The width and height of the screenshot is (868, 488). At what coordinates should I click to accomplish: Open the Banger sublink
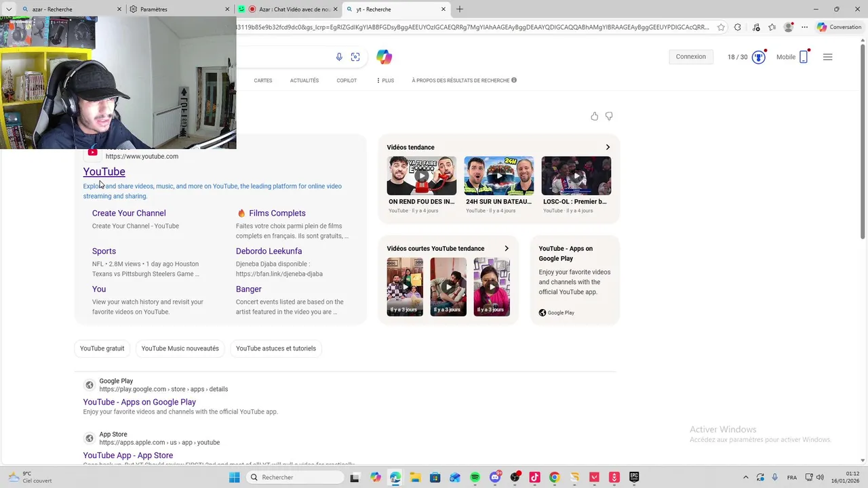pyautogui.click(x=249, y=289)
